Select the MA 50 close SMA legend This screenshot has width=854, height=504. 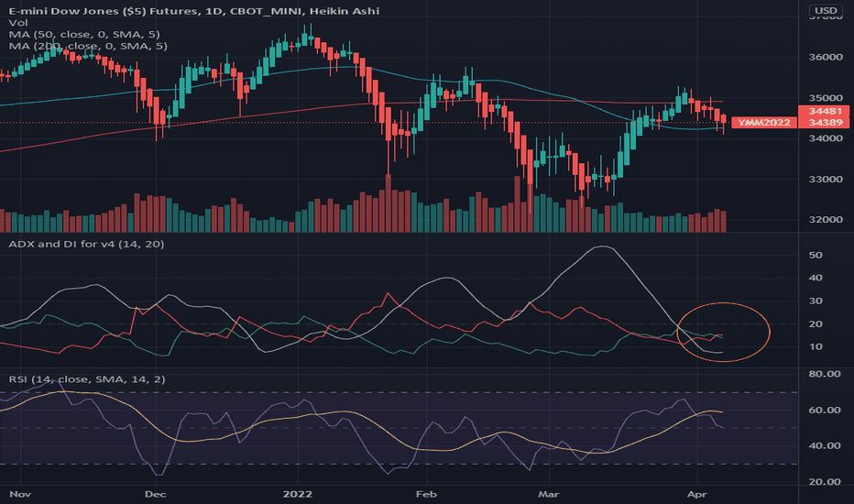(x=84, y=34)
